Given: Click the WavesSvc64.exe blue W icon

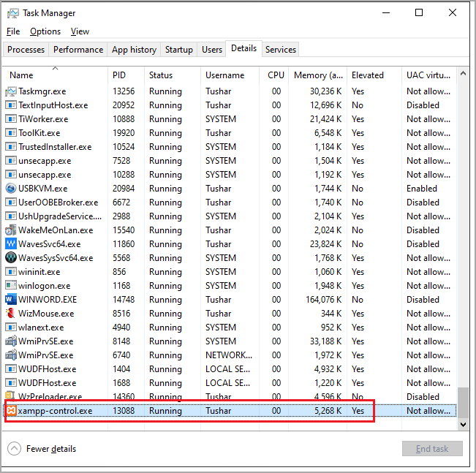Looking at the screenshot, I should point(11,244).
